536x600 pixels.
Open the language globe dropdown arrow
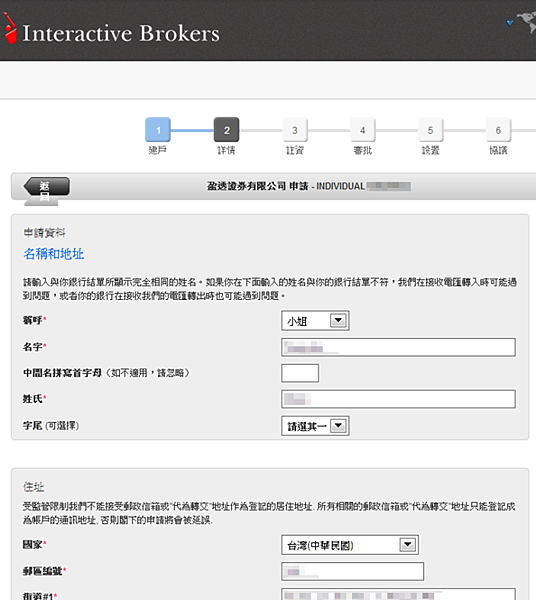tap(510, 23)
